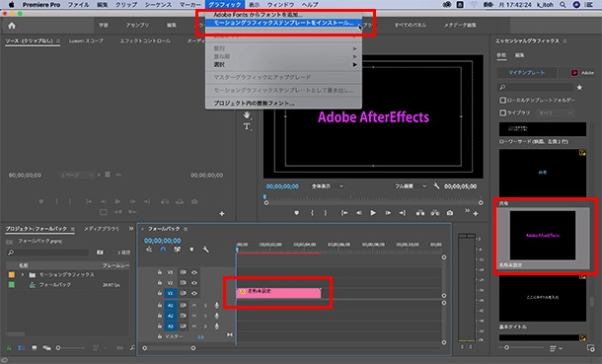Open Essential Graphics sort options dropdown

click(x=556, y=348)
